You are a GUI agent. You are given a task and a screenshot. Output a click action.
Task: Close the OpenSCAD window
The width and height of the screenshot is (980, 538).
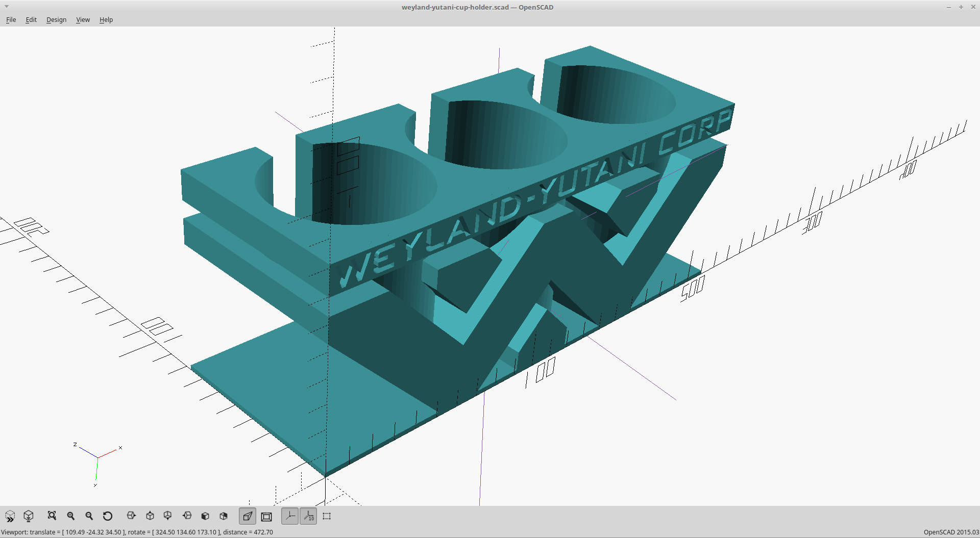(x=973, y=7)
